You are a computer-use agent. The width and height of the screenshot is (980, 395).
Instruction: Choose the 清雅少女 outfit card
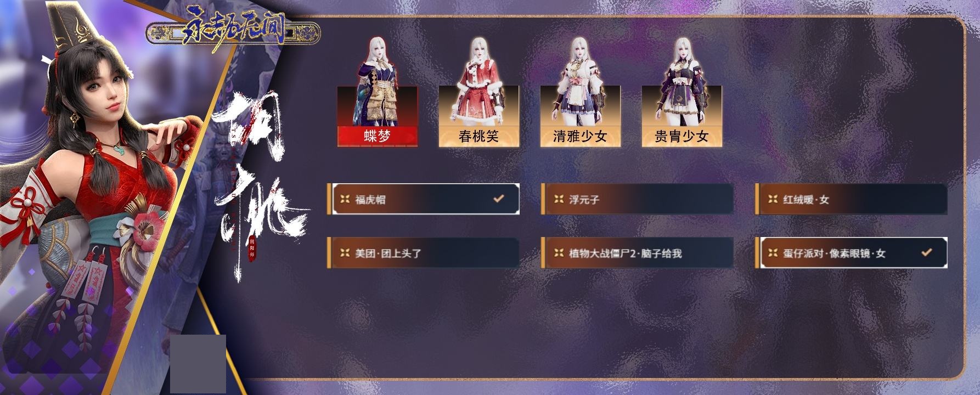coord(581,116)
